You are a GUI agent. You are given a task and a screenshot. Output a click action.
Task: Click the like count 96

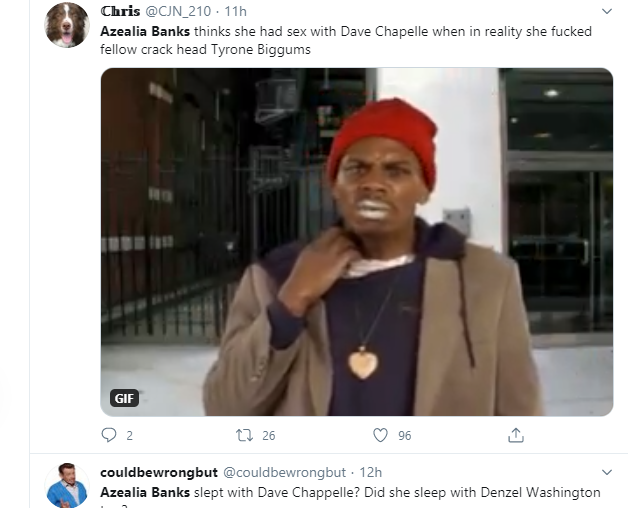405,435
